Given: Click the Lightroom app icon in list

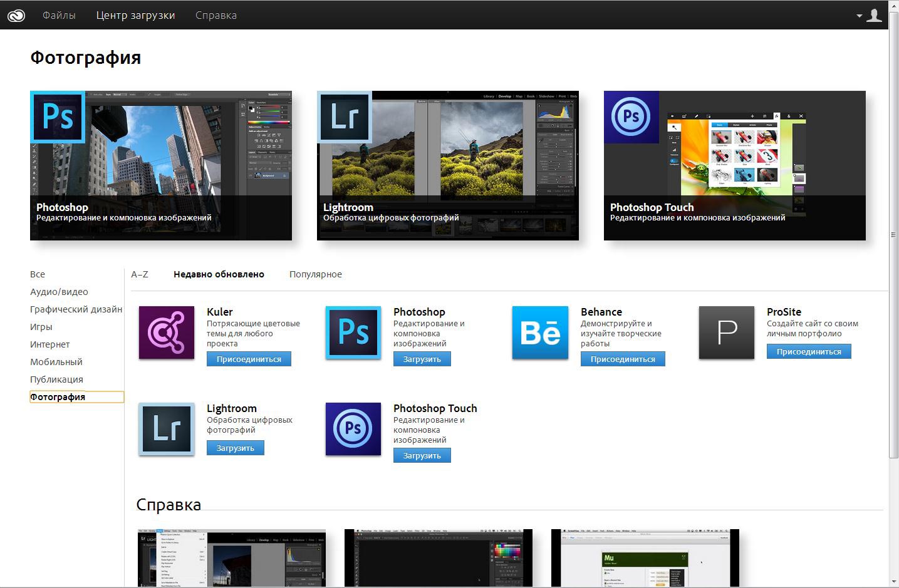Looking at the screenshot, I should tap(167, 429).
